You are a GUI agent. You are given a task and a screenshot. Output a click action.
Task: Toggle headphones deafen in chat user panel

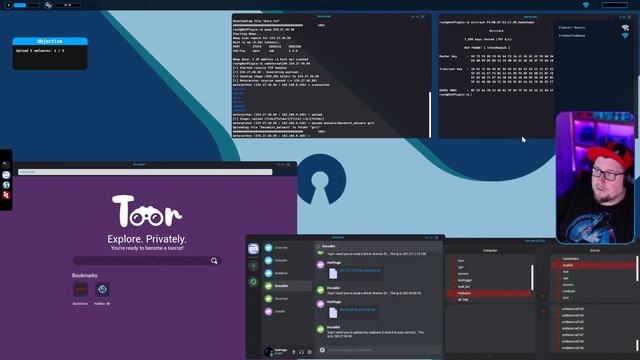pos(301,352)
